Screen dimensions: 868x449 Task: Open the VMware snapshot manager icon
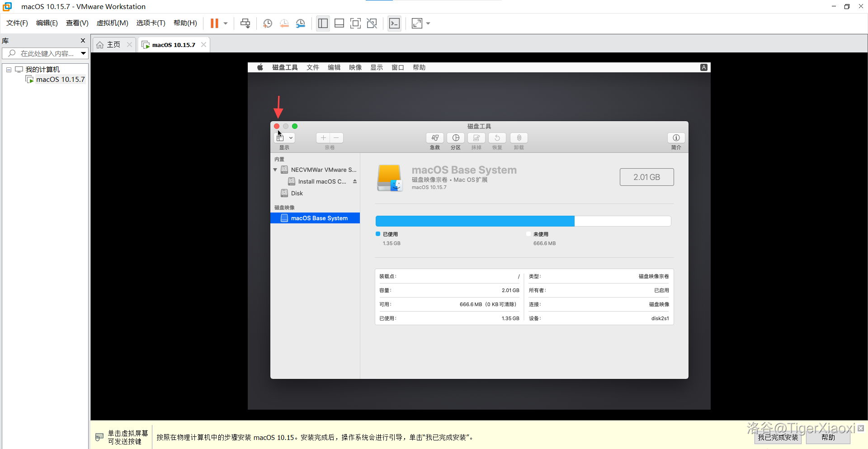click(301, 24)
